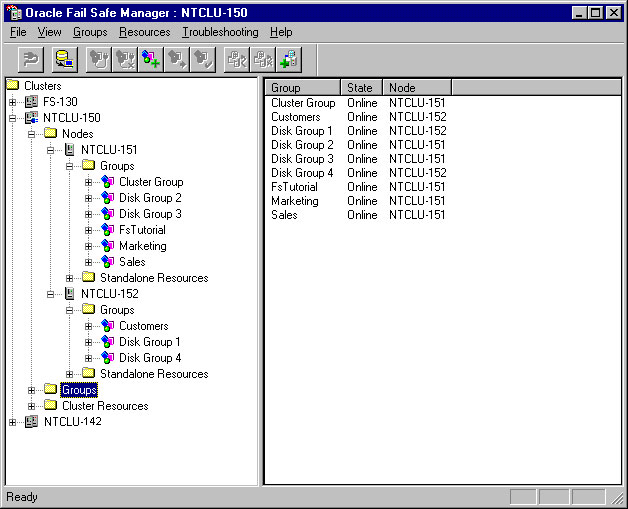628x509 pixels.
Task: Expand the FS-130 cluster node
Action: tap(12, 103)
